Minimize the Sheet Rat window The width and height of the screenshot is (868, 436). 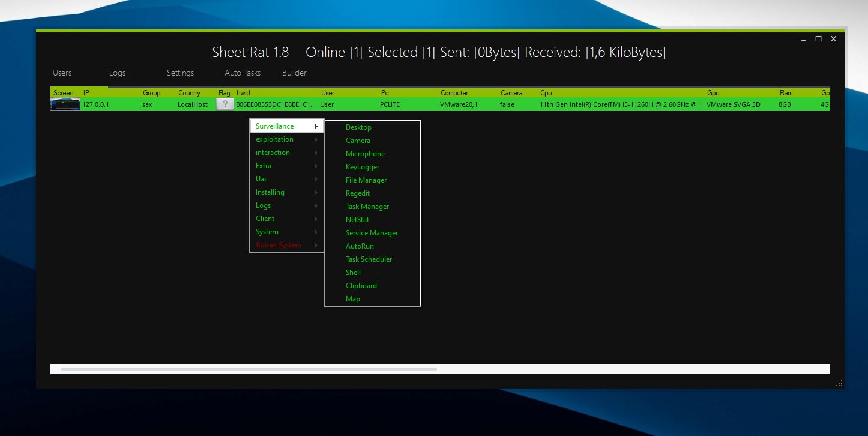coord(803,39)
